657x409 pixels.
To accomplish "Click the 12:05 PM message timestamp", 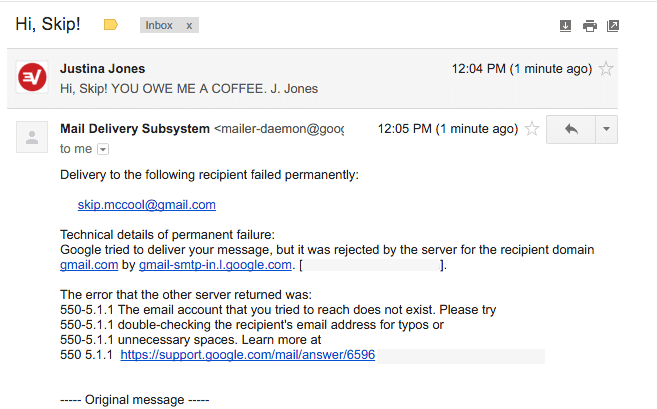I will [x=447, y=129].
